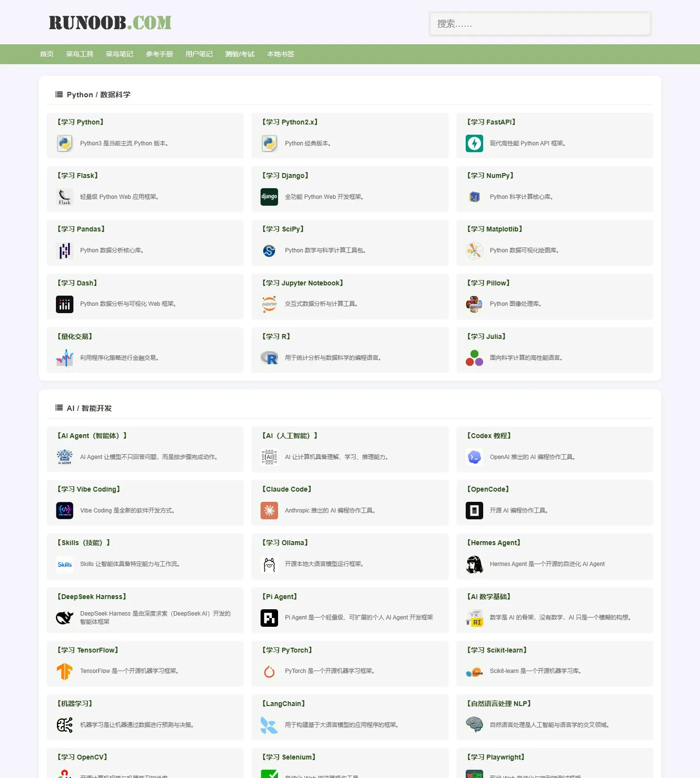Click the DeepSeek whale icon
Viewport: 700px width, 778px height.
[x=65, y=618]
